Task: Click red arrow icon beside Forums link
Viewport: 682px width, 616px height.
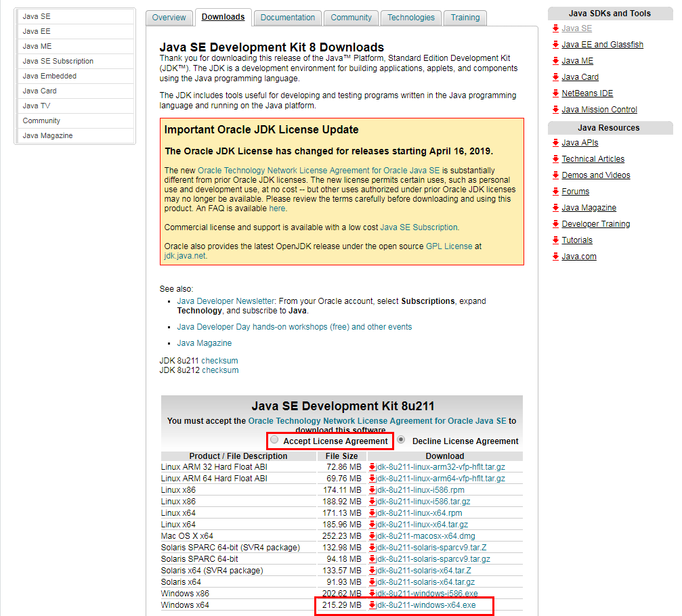Action: coord(555,192)
